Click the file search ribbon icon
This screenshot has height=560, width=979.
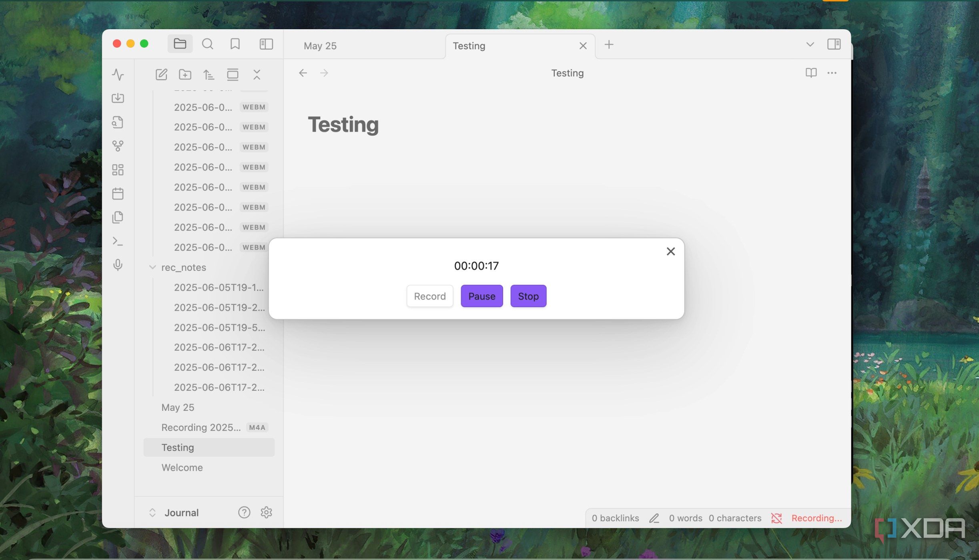click(x=118, y=122)
